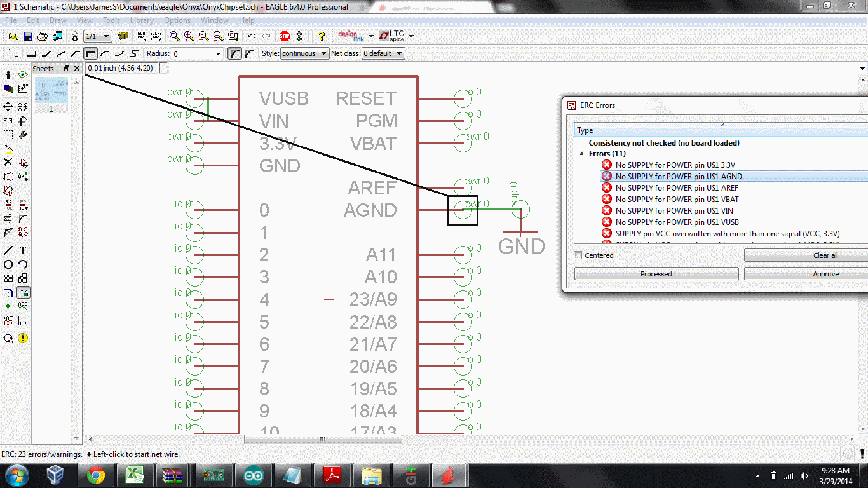Select the Delete X tool

click(x=8, y=163)
